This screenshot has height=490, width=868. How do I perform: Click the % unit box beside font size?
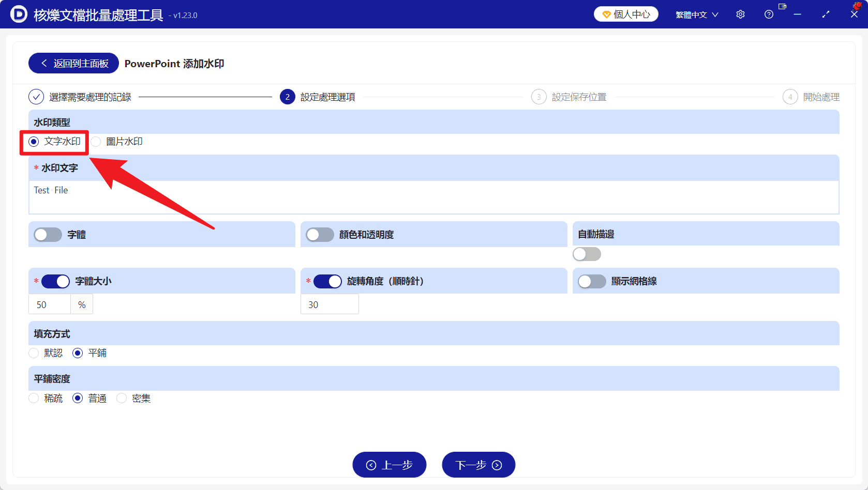click(x=82, y=304)
